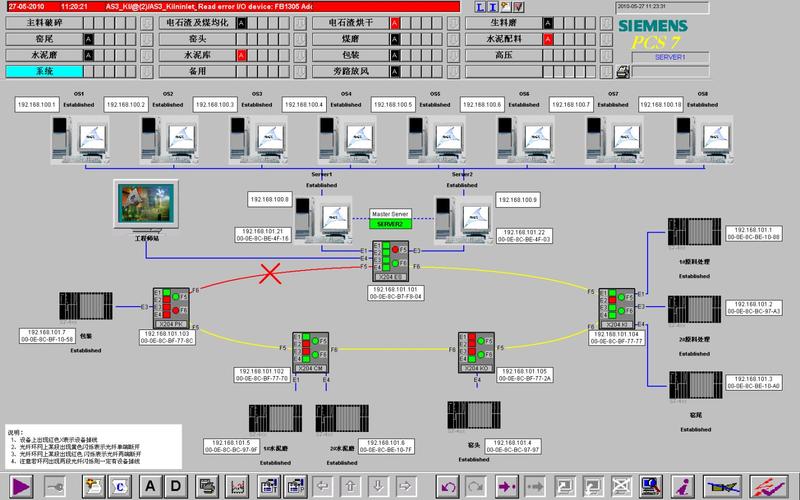800x500 pixels.
Task: Click the blue crossed flag icon
Action: coord(722,486)
